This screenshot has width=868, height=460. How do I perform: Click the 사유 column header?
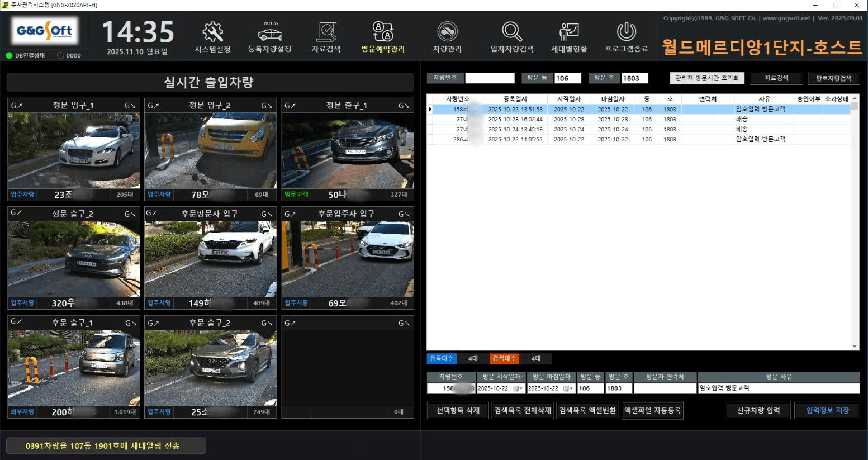[x=764, y=99]
